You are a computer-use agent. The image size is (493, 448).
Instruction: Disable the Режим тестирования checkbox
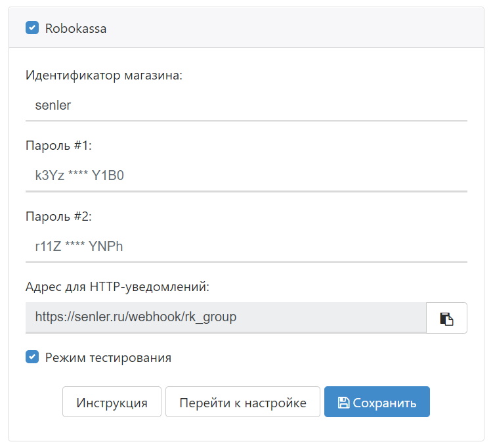(32, 357)
